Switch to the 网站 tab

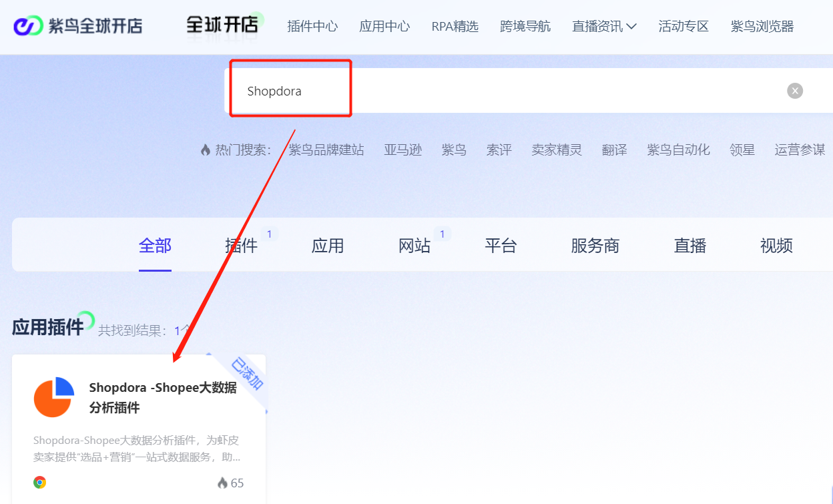pos(414,246)
